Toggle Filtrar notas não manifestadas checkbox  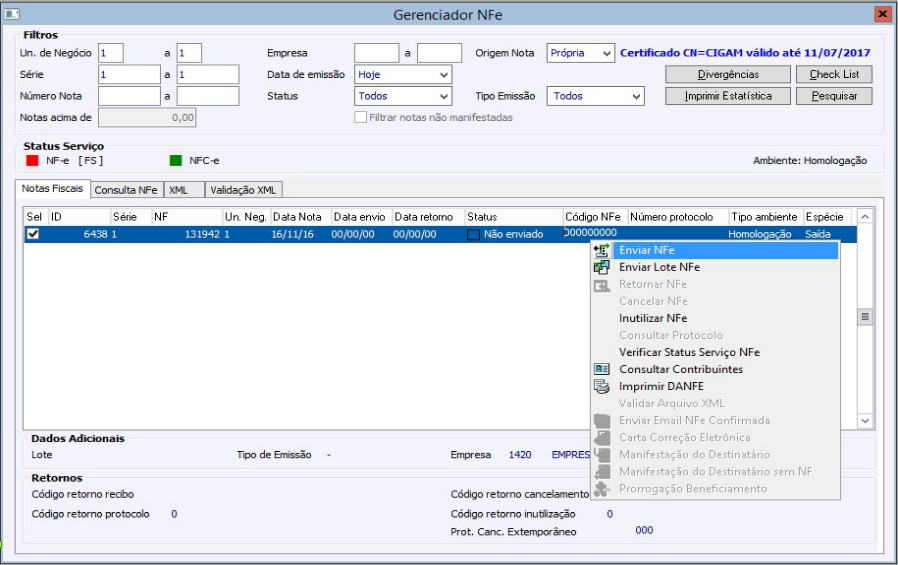[x=360, y=117]
